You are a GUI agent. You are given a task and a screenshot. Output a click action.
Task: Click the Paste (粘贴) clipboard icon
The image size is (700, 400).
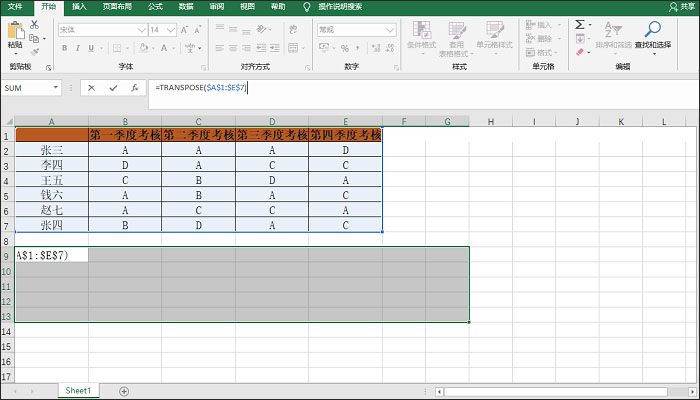pos(16,30)
